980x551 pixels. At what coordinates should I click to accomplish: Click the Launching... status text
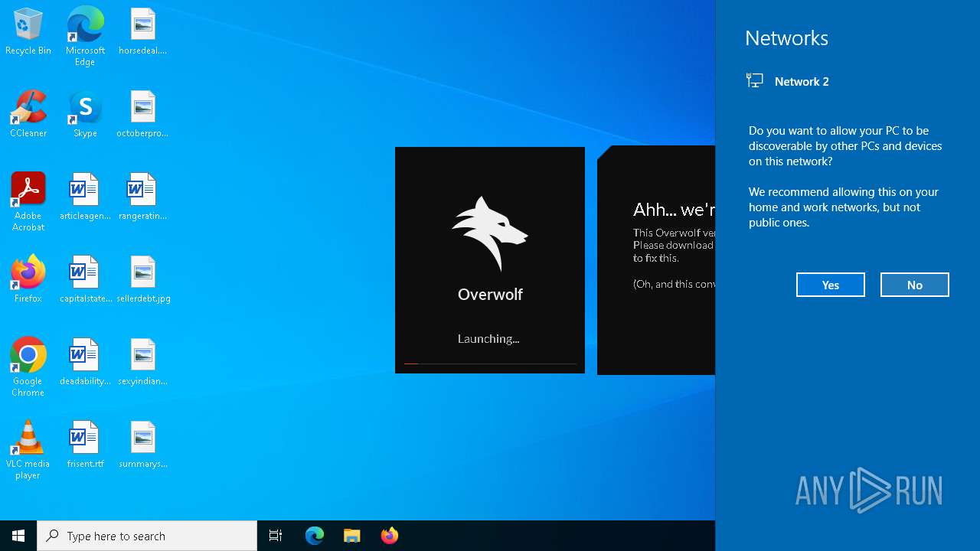point(488,339)
